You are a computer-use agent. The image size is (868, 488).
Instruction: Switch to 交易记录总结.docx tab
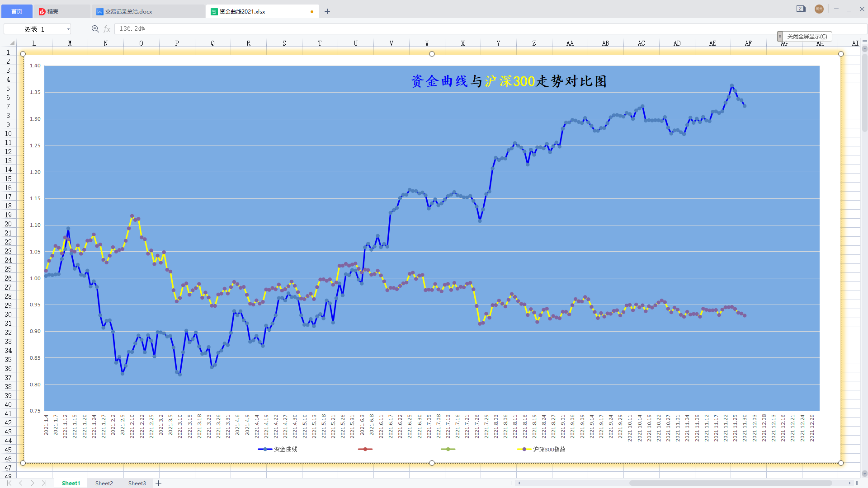pos(128,11)
